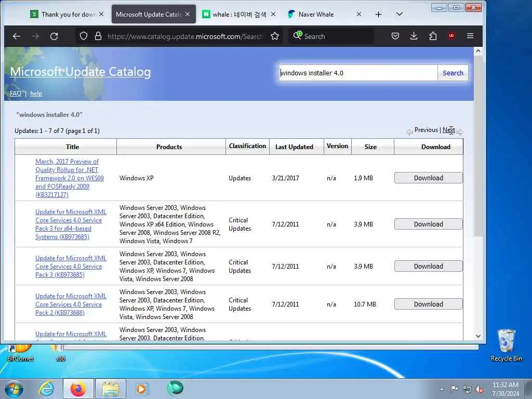The height and width of the screenshot is (399, 532).
Task: Click the '10.7 MB' size cell
Action: click(x=365, y=304)
